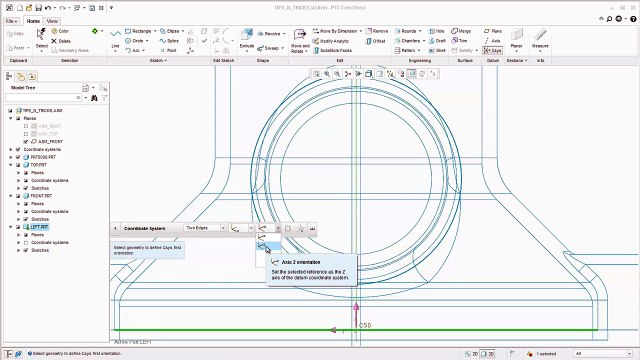The height and width of the screenshot is (360, 640).
Task: Open the Measure tool
Action: (540, 39)
